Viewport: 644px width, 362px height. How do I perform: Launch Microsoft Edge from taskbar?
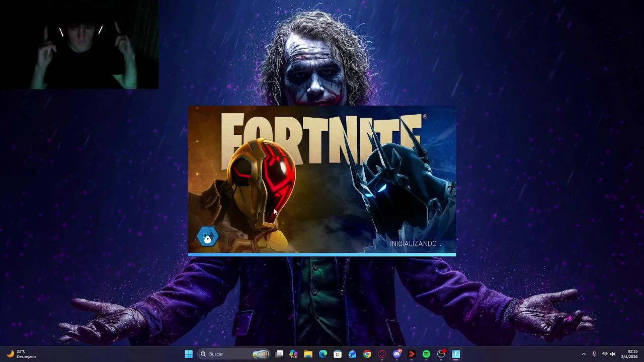click(x=323, y=354)
